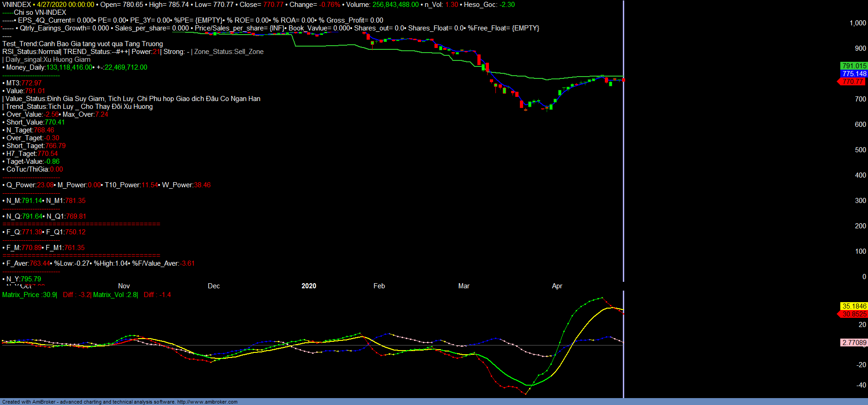Image resolution: width=868 pixels, height=405 pixels.
Task: Click the yellow 35.1846 indicator value label
Action: click(854, 306)
